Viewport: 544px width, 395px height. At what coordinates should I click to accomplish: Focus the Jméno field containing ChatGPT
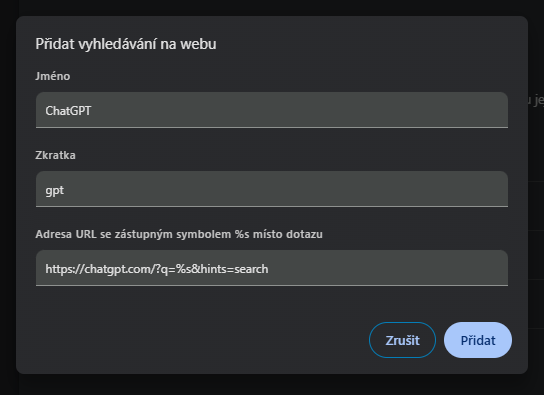tap(272, 110)
